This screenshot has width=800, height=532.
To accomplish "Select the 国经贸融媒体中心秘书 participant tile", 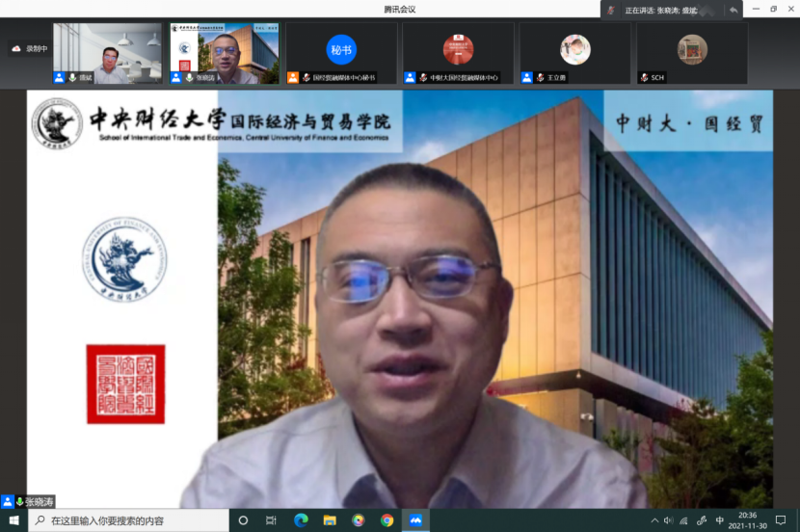I will pos(341,53).
